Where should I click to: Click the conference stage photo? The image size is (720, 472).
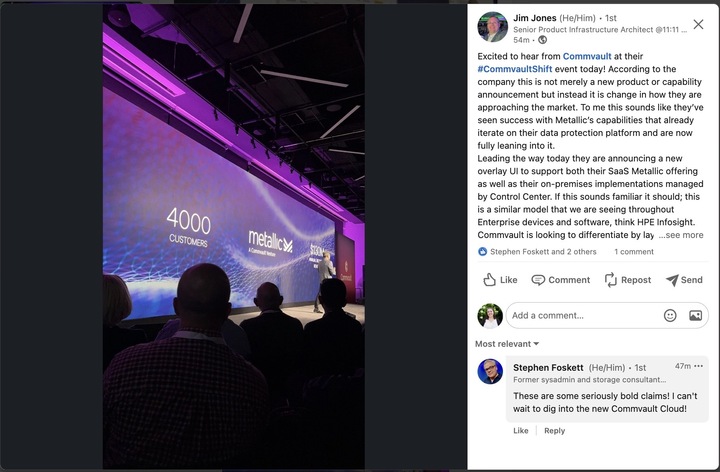234,237
